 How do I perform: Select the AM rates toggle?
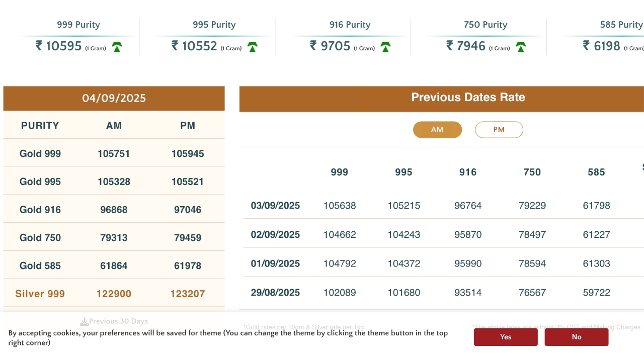pos(437,130)
